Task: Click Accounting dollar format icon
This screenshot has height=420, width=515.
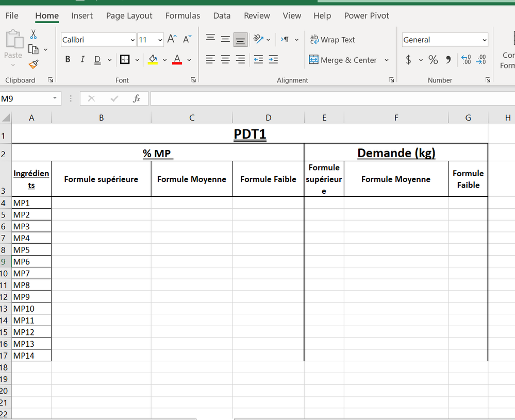Action: (x=408, y=59)
